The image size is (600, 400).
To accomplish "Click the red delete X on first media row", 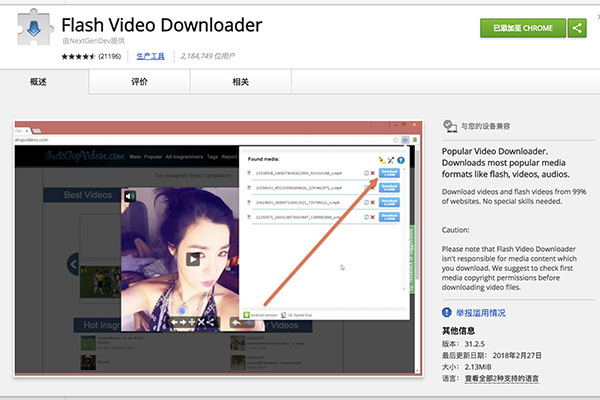I will coord(373,173).
